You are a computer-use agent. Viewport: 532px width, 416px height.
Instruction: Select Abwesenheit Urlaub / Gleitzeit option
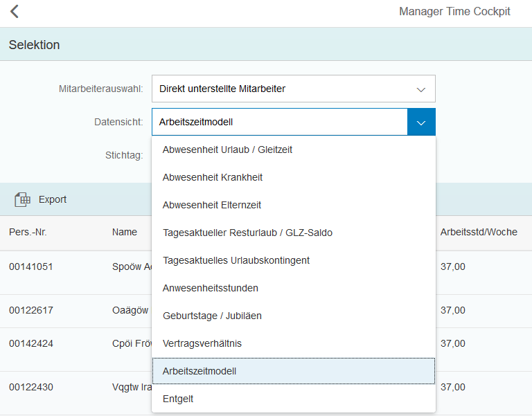click(294, 150)
